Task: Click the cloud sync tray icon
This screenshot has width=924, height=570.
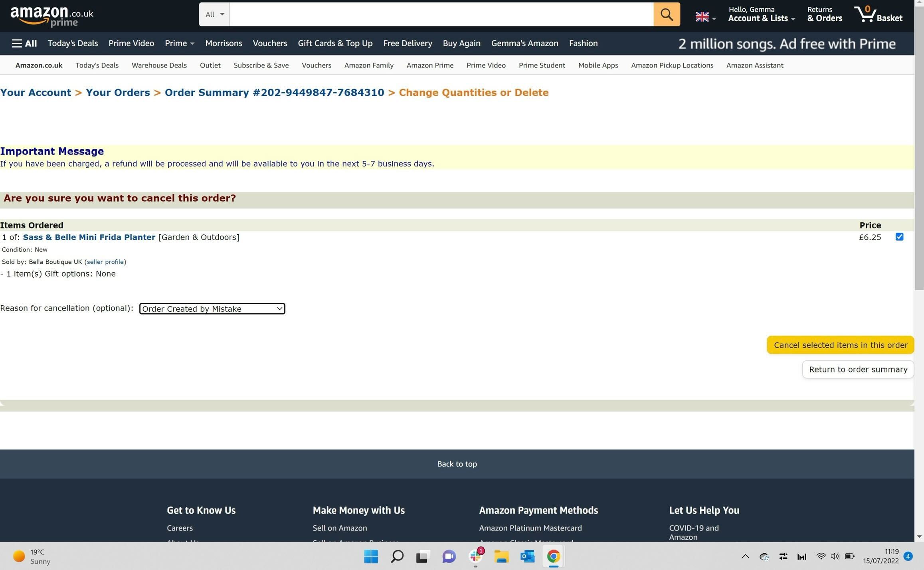Action: point(764,556)
